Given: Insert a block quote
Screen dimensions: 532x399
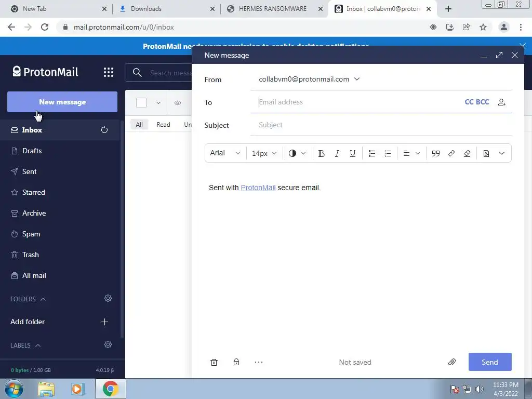Looking at the screenshot, I should click(436, 153).
